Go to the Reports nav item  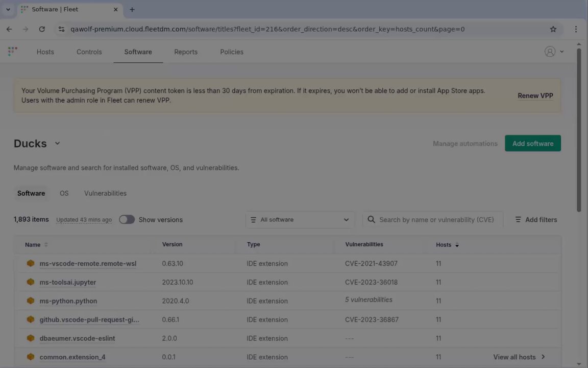[186, 52]
